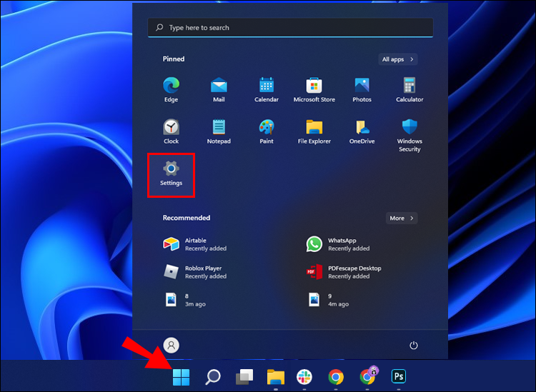Click the Pinned section heading
536x392 pixels.
174,59
